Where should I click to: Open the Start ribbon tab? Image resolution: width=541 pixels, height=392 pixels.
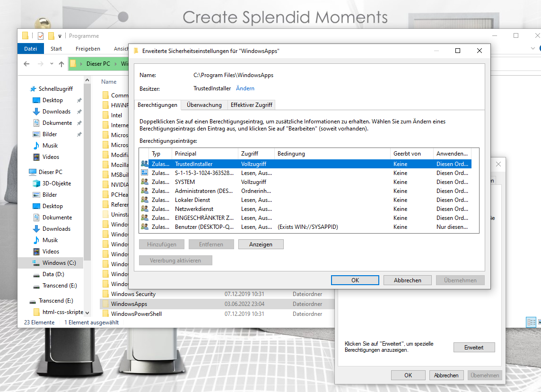(x=56, y=49)
